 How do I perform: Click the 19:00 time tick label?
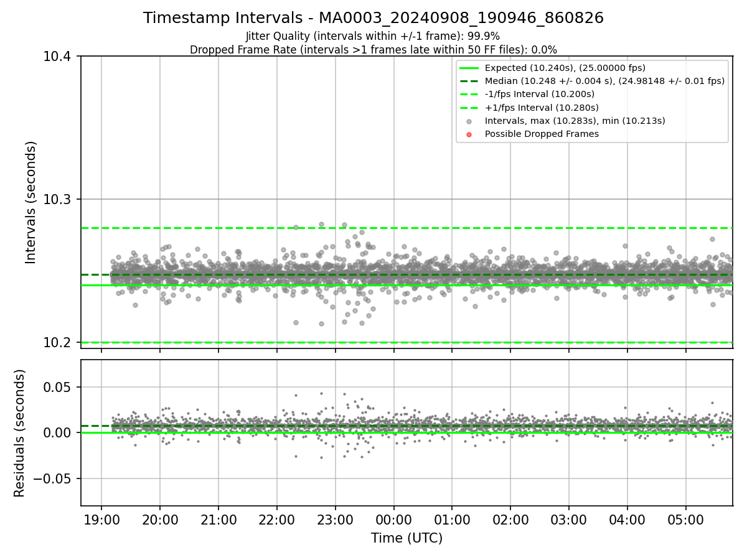101,519
